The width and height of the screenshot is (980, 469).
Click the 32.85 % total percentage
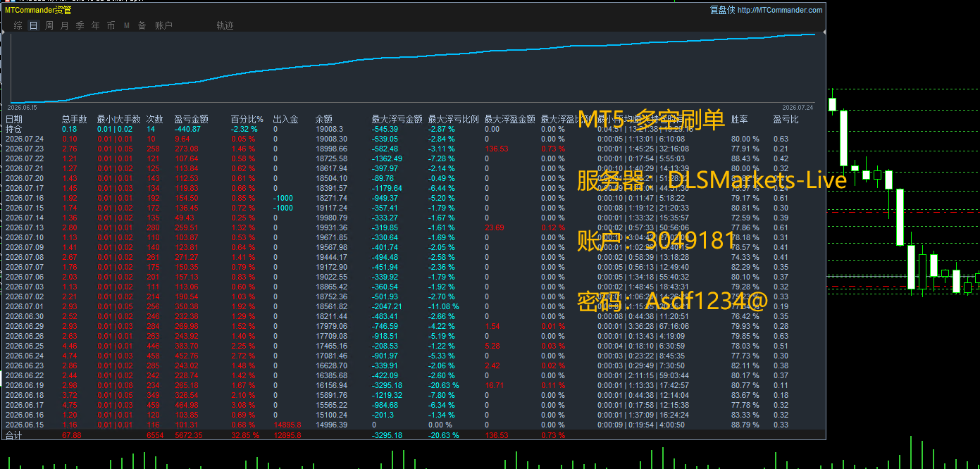pyautogui.click(x=244, y=435)
